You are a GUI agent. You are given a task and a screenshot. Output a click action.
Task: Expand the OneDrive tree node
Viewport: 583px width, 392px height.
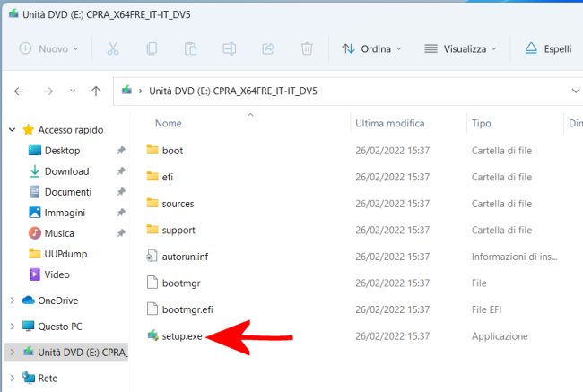click(12, 301)
